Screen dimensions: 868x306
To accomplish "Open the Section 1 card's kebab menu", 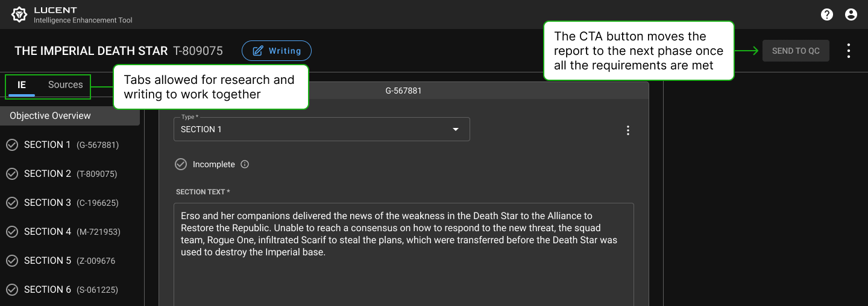I will tap(628, 130).
